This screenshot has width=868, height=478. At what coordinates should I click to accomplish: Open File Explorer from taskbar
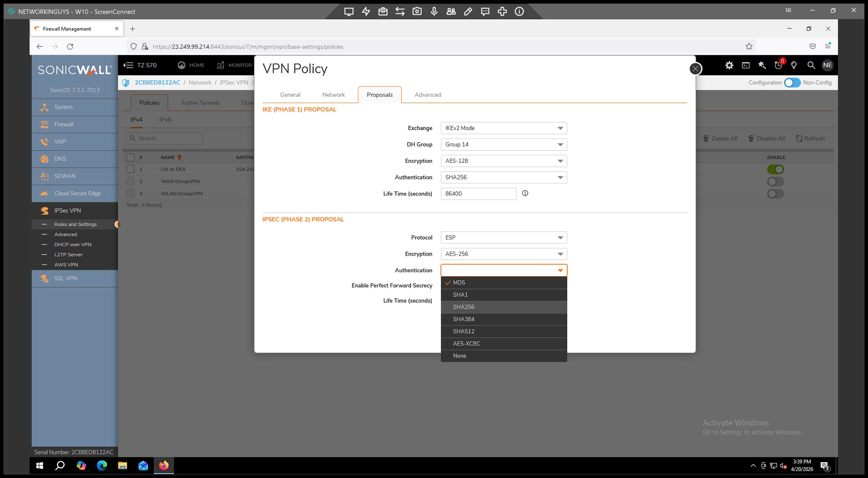coord(122,465)
